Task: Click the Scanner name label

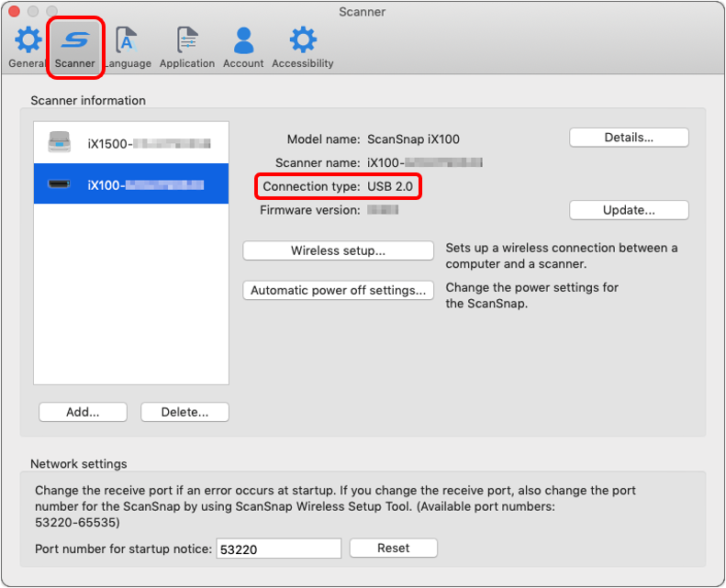Action: point(318,163)
